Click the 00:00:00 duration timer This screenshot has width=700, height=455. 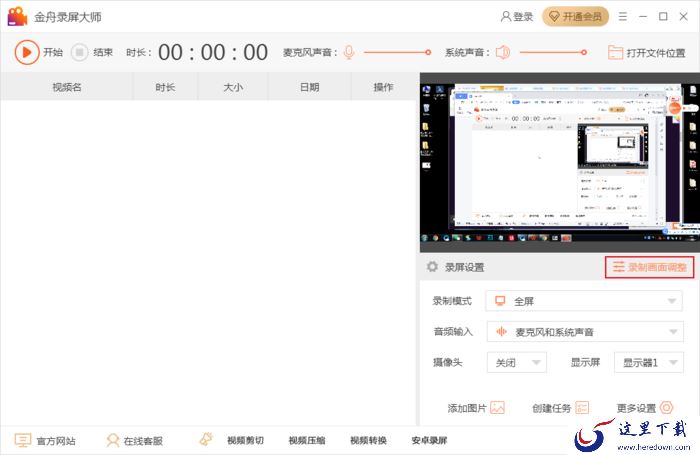213,53
